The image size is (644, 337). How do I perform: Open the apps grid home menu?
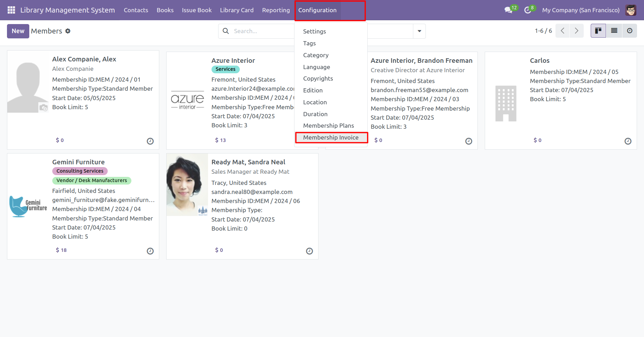11,10
